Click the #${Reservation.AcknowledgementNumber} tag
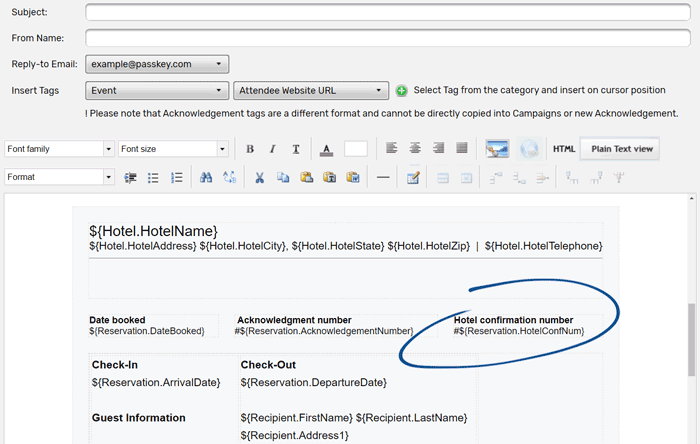 pos(324,331)
